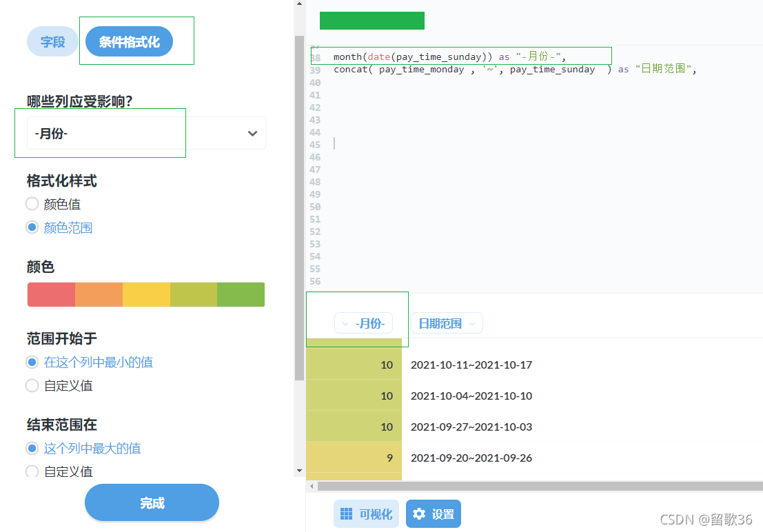Click the sidebar vertical scrollbar thumb

click(x=299, y=208)
